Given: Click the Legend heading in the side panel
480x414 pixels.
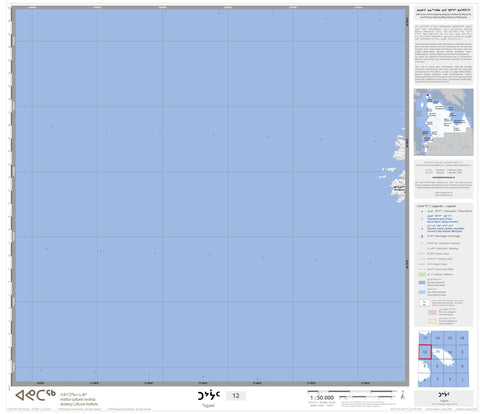Looking at the screenshot, I should tap(436, 206).
